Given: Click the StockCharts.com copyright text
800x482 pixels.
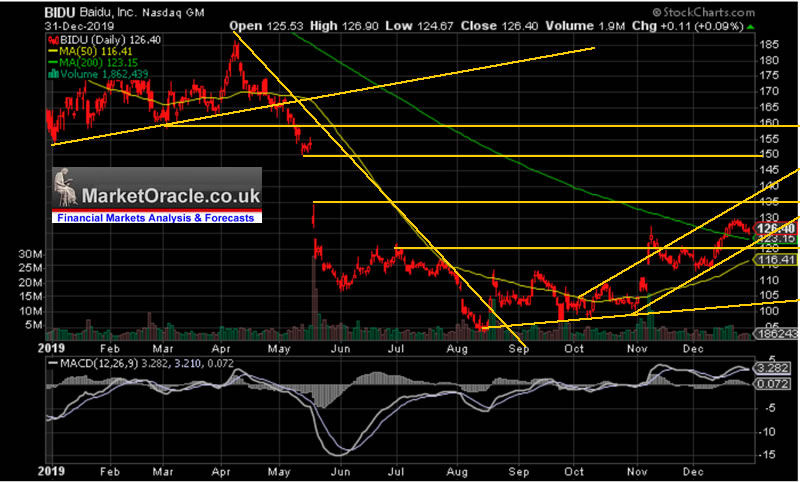Looking at the screenshot, I should (x=704, y=12).
